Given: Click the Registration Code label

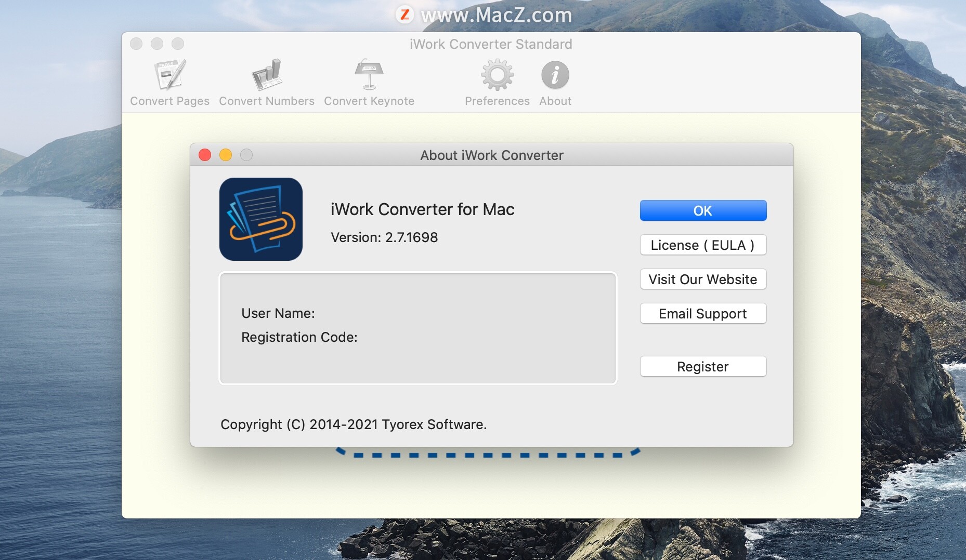Looking at the screenshot, I should coord(299,337).
